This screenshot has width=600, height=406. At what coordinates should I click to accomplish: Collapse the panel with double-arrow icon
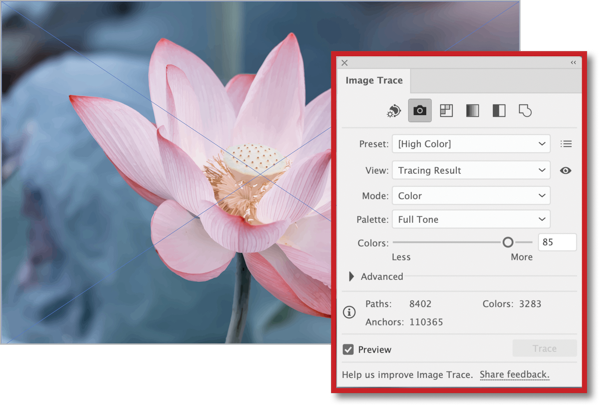point(573,62)
